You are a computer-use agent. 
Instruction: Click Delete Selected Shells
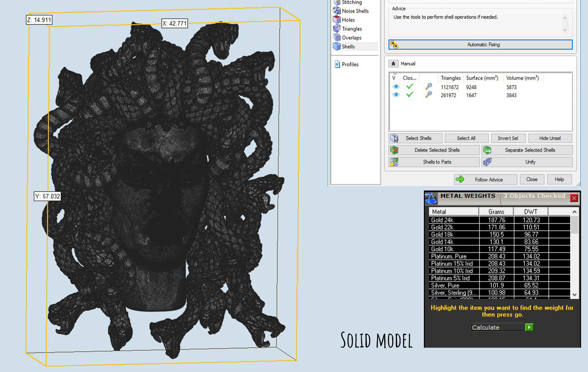pyautogui.click(x=434, y=150)
